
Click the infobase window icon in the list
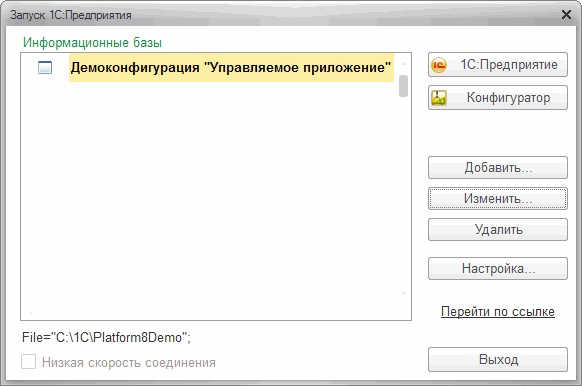coord(45,68)
